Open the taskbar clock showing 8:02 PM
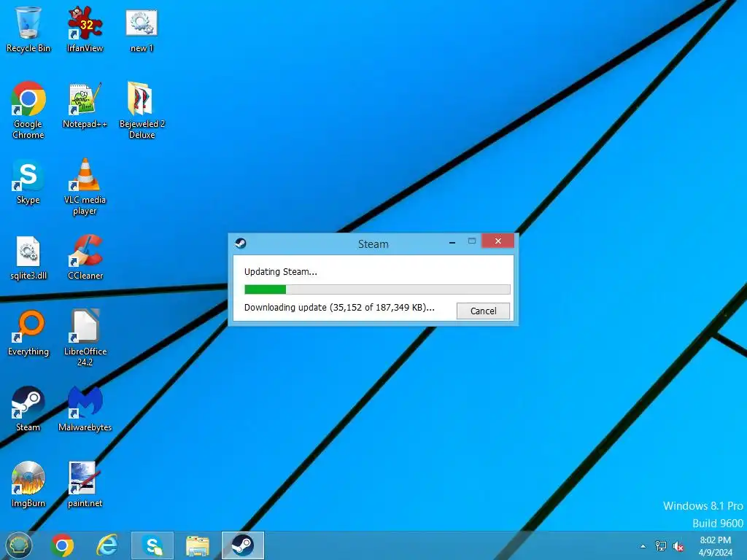This screenshot has height=560, width=747. (715, 546)
